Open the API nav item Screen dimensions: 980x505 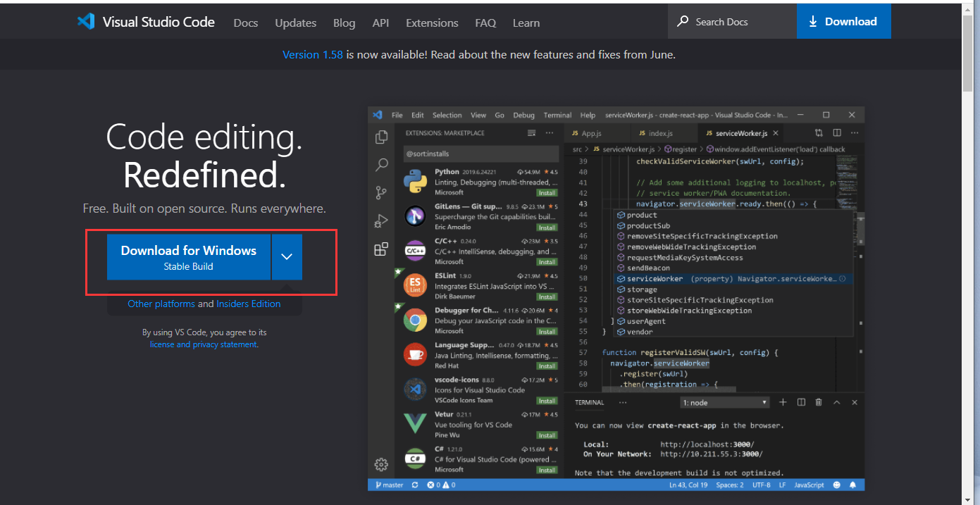coord(381,23)
